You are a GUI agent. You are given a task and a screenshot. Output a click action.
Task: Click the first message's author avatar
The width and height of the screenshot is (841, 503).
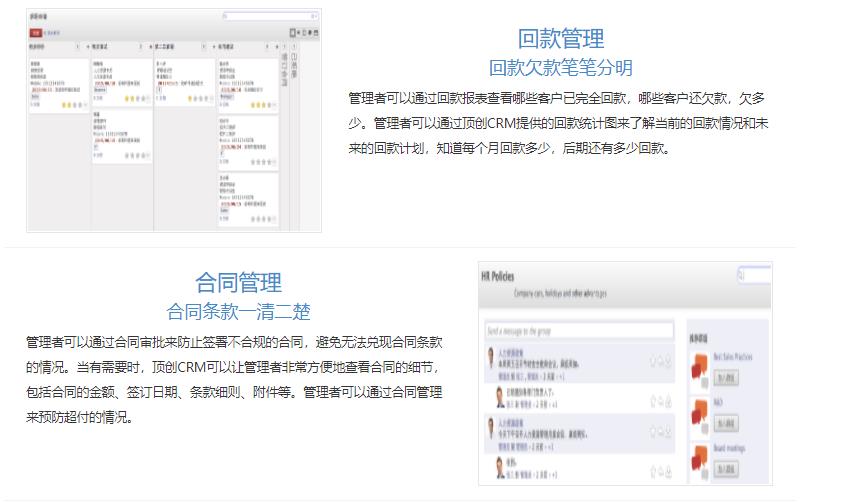click(490, 359)
